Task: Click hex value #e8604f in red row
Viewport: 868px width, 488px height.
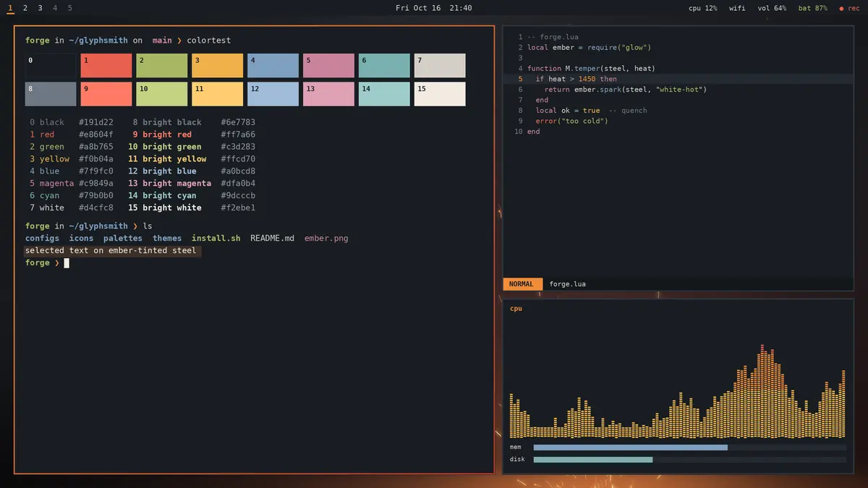Action: click(x=96, y=134)
